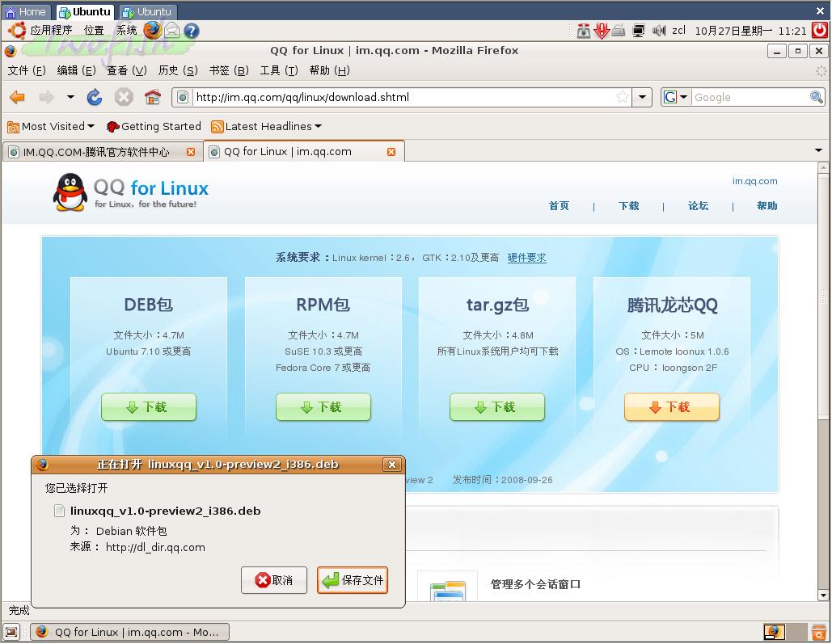Click the search magnifier icon
The width and height of the screenshot is (832, 644).
[817, 97]
